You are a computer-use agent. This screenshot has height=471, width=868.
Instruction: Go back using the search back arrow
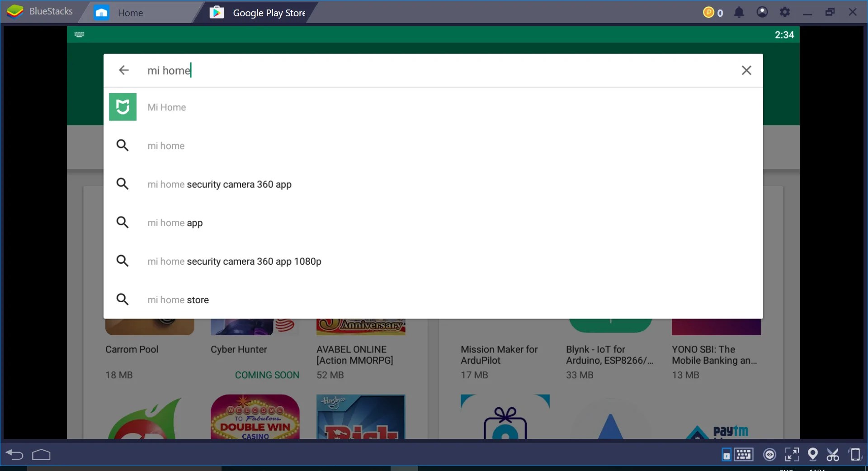[124, 70]
